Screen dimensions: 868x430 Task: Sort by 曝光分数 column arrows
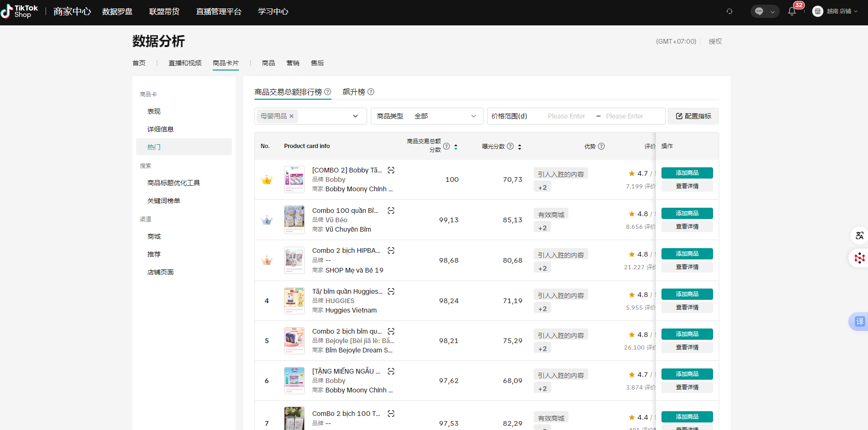[x=520, y=147]
